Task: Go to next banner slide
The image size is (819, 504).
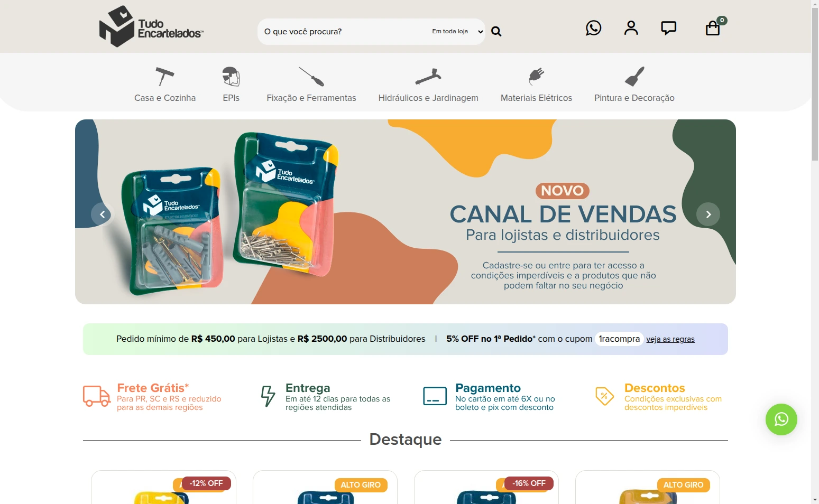Action: coord(708,214)
